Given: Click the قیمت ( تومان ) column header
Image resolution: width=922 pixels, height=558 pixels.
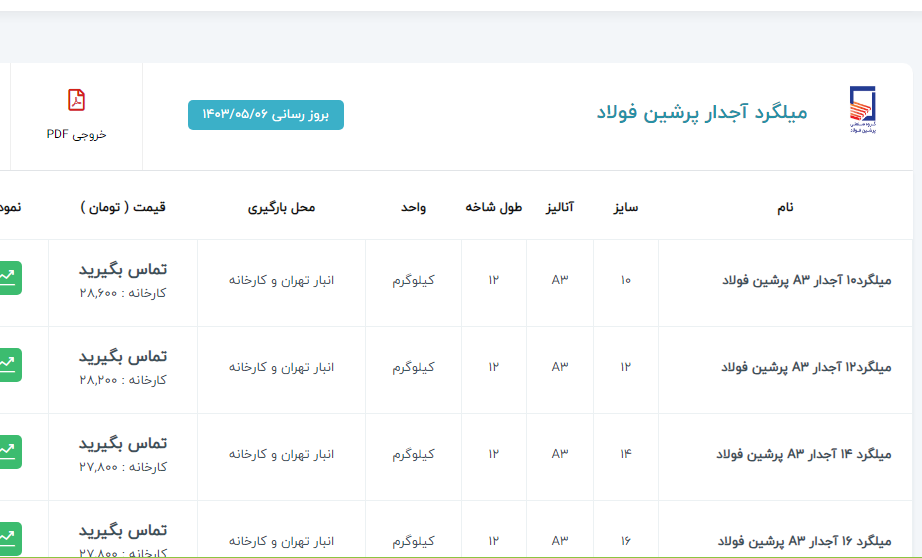Looking at the screenshot, I should (x=122, y=207).
